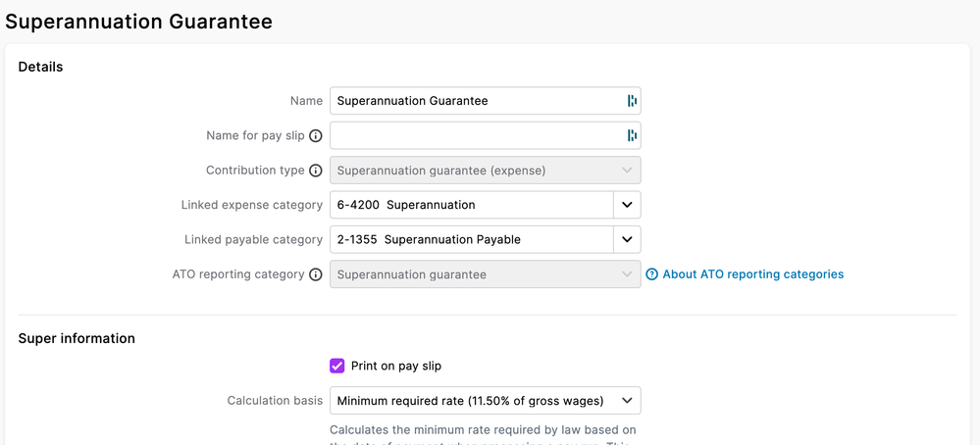Screen dimensions: 980x445
Task: Click info icon beside ATO reporting category
Action: click(316, 274)
